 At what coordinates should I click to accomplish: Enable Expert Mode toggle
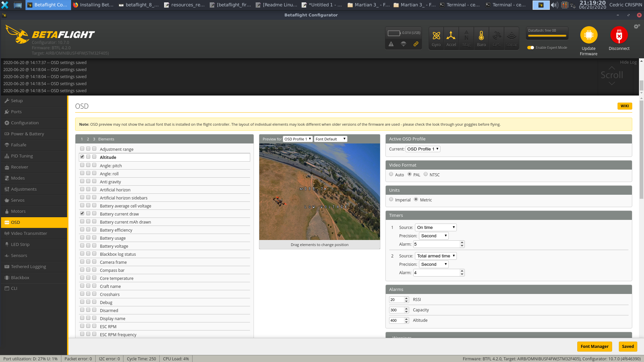(531, 48)
